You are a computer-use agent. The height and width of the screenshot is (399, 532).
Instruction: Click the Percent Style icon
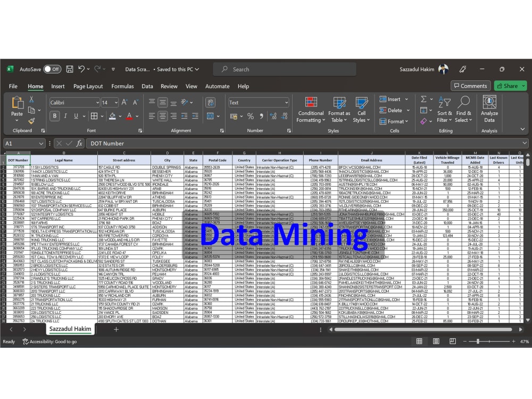251,117
